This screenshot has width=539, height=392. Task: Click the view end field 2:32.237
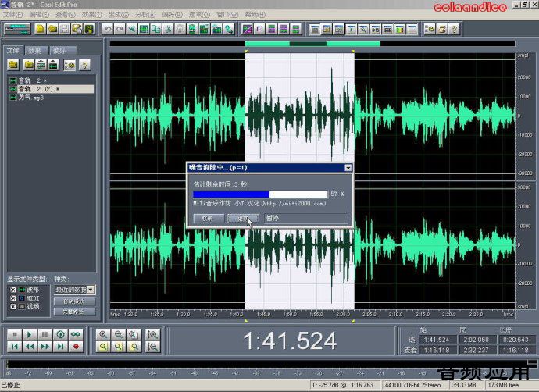click(x=477, y=350)
